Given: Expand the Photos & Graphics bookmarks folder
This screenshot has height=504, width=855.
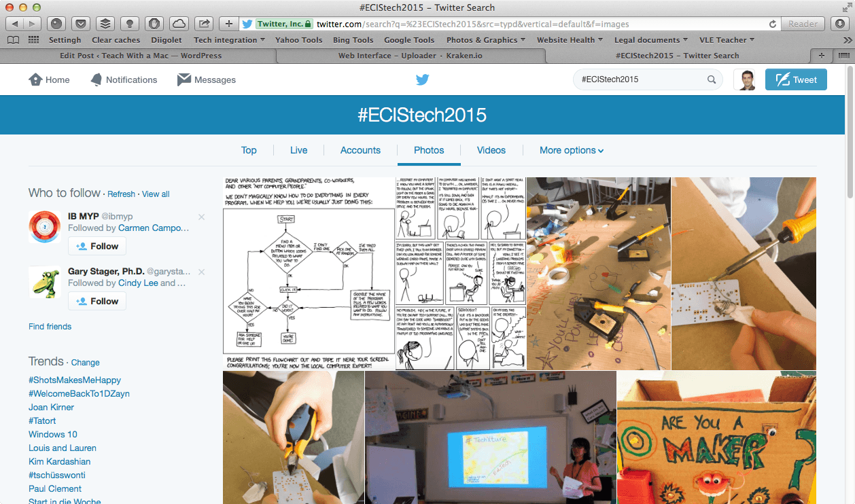Looking at the screenshot, I should click(x=487, y=40).
